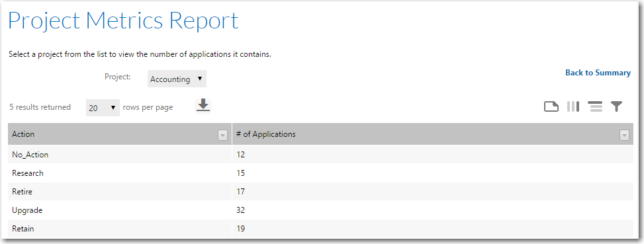Expand the # of Applications column menu arrow
The height and width of the screenshot is (244, 644).
coord(624,136)
